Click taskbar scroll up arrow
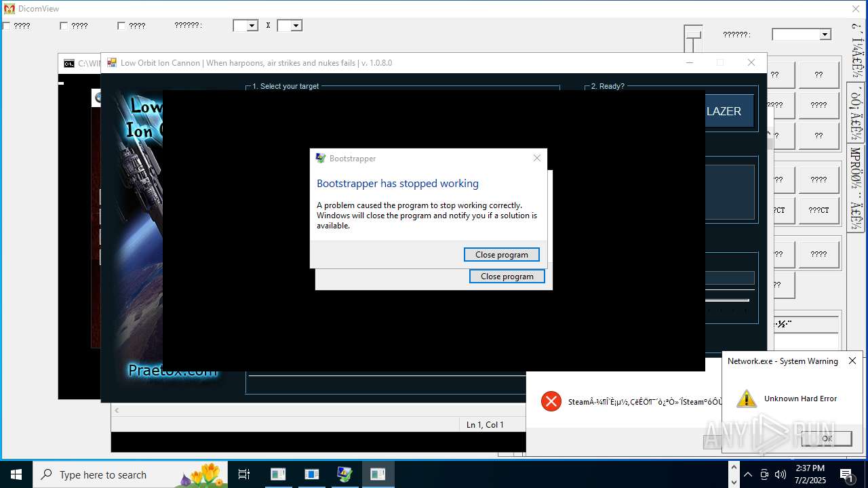 pyautogui.click(x=733, y=467)
